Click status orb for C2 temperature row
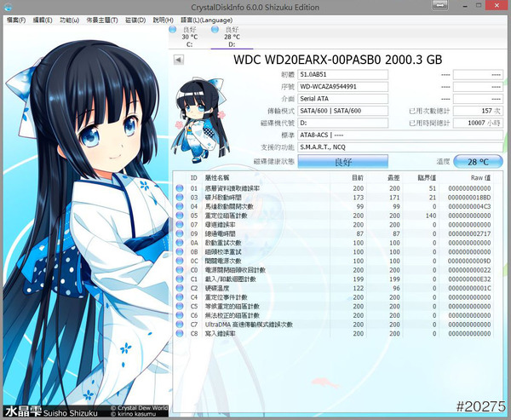511x420 pixels. (x=178, y=288)
